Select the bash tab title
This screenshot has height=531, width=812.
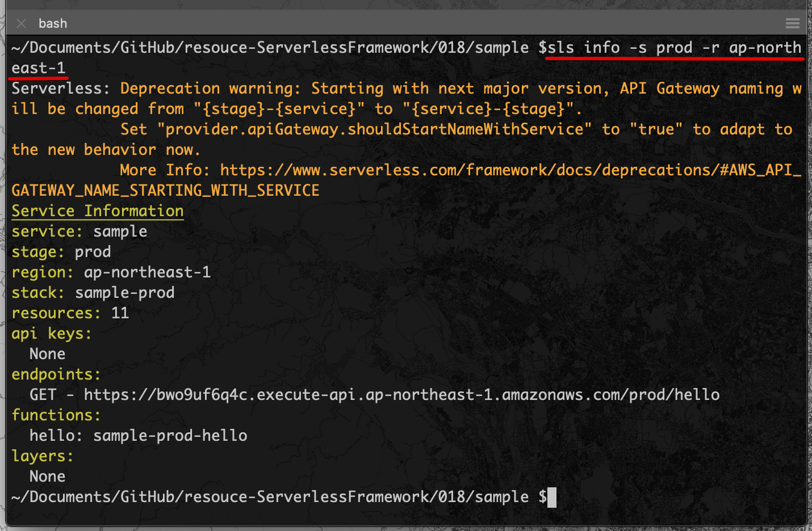(x=53, y=23)
